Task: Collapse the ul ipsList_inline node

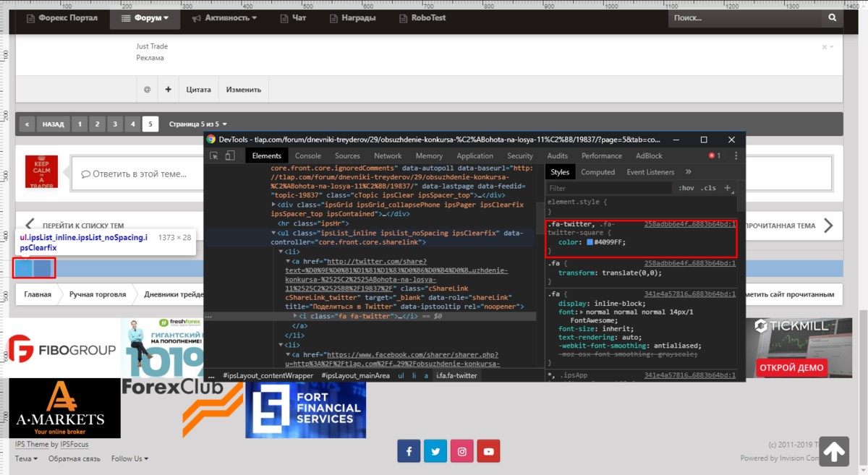Action: 273,233
